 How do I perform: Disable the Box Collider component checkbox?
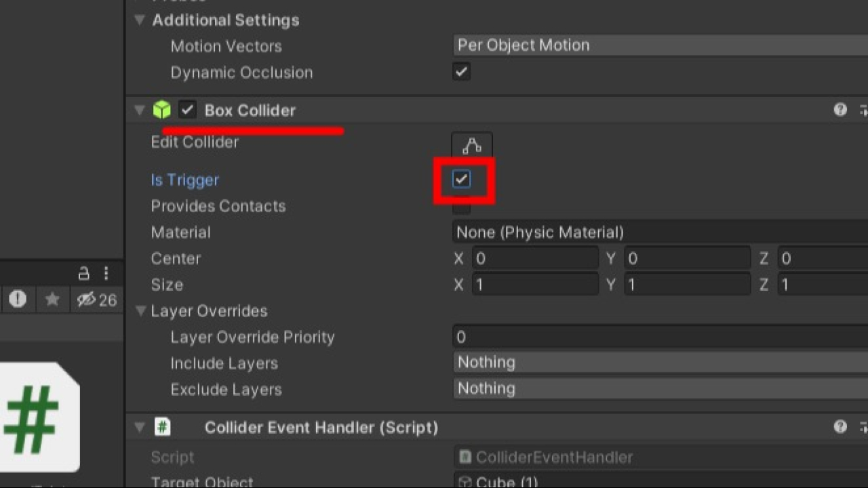coord(187,110)
